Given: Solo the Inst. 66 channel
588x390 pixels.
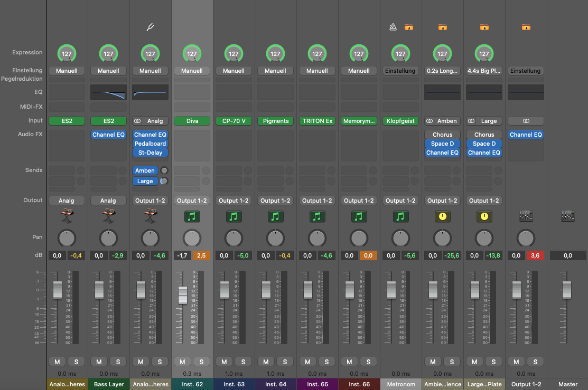Looking at the screenshot, I should pyautogui.click(x=368, y=362).
